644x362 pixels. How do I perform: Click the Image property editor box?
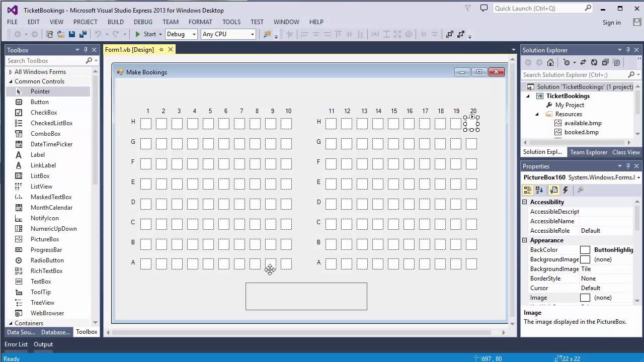tap(585, 297)
